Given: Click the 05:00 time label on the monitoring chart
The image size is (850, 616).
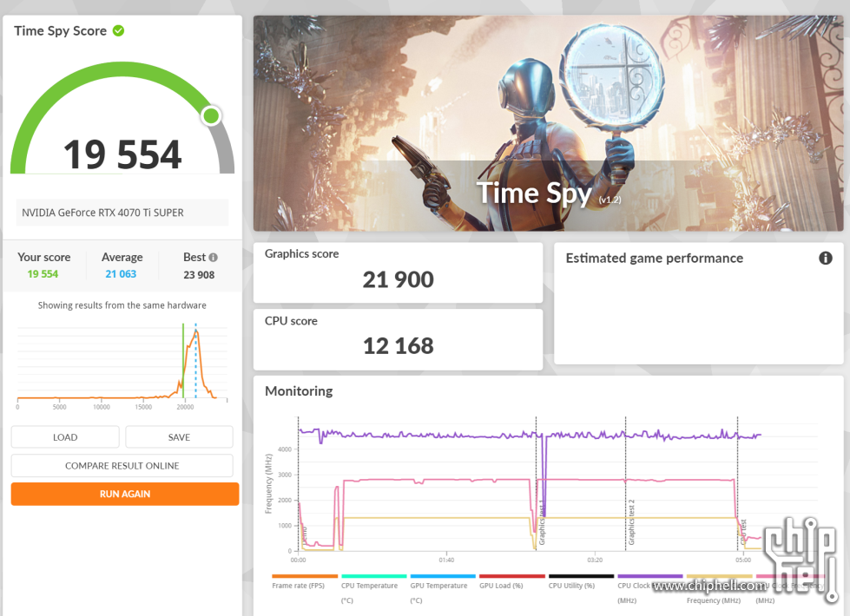Looking at the screenshot, I should point(743,560).
